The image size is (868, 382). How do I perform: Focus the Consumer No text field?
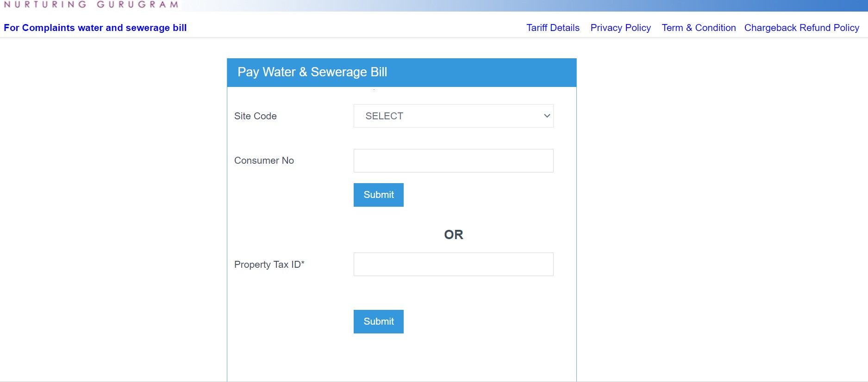coord(453,160)
